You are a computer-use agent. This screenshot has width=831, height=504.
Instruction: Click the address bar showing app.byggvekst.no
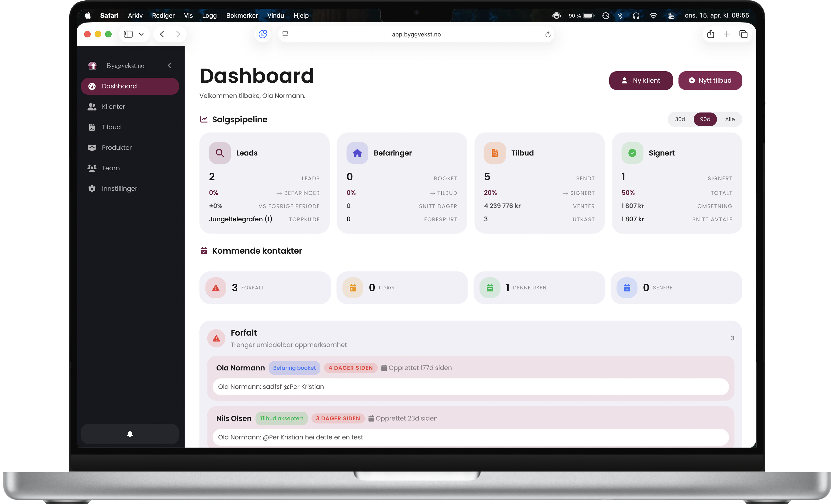point(416,34)
